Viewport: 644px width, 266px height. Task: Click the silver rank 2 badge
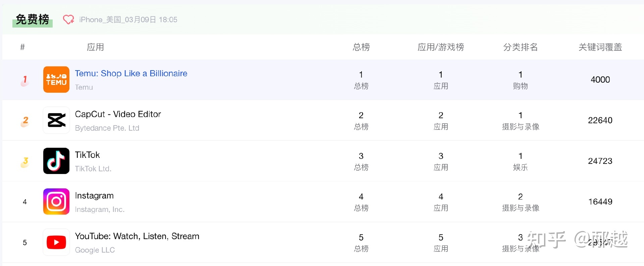tap(25, 120)
